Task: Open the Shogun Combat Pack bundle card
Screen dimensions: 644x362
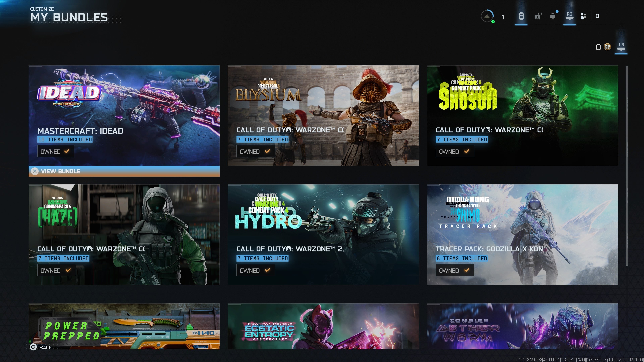Action: tap(523, 116)
